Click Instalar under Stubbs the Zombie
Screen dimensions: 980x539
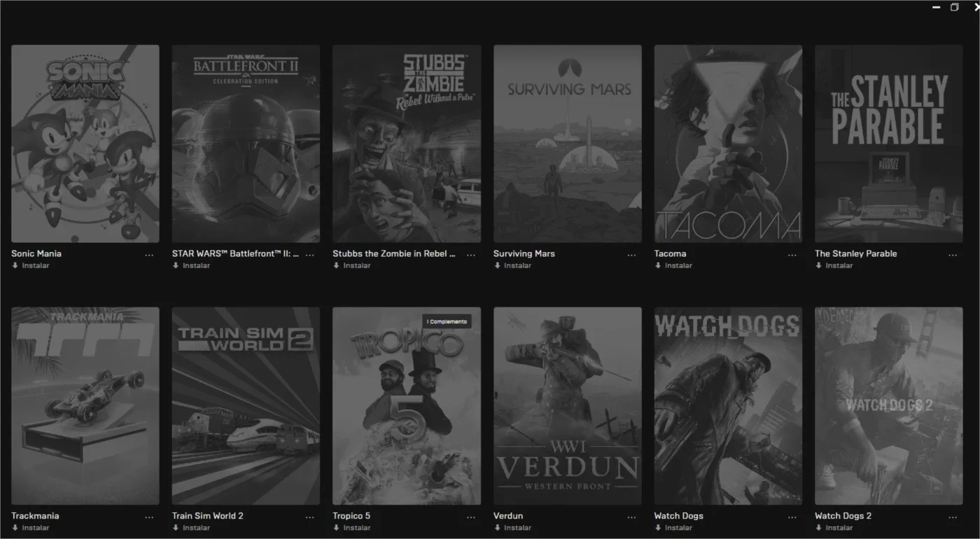(x=352, y=266)
